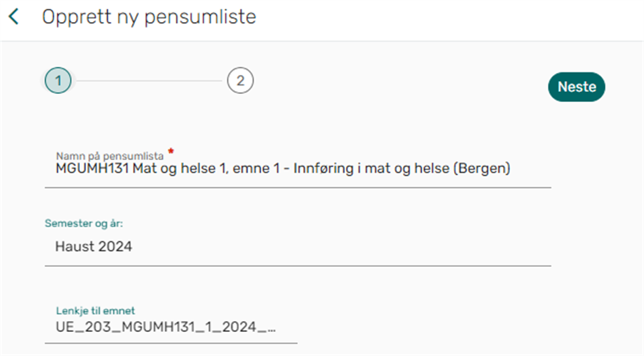Open the Semester og år selector
This screenshot has height=356, width=644.
(298, 247)
